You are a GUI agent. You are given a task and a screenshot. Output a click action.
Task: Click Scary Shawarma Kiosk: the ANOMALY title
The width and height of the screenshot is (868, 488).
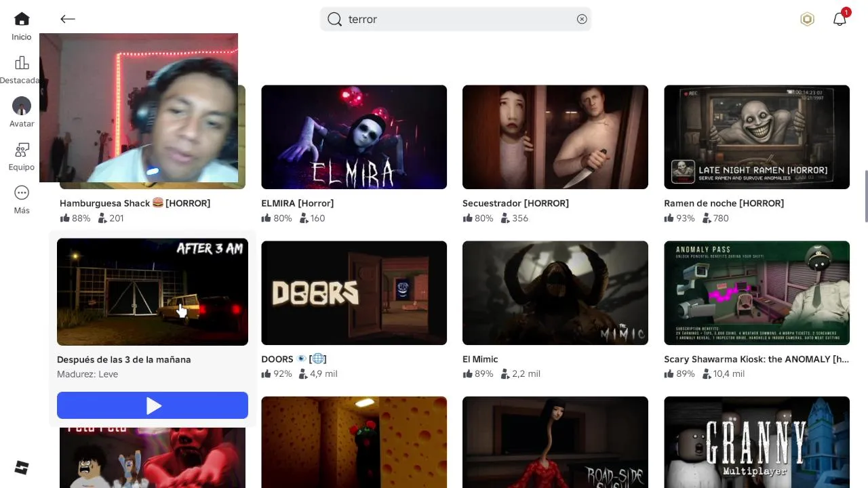pos(756,359)
